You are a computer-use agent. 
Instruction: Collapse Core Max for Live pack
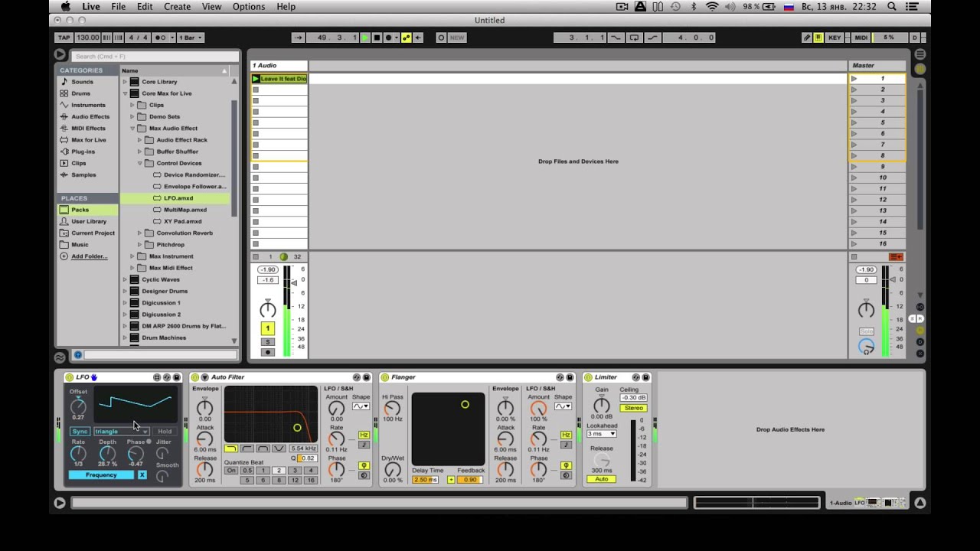click(x=125, y=93)
